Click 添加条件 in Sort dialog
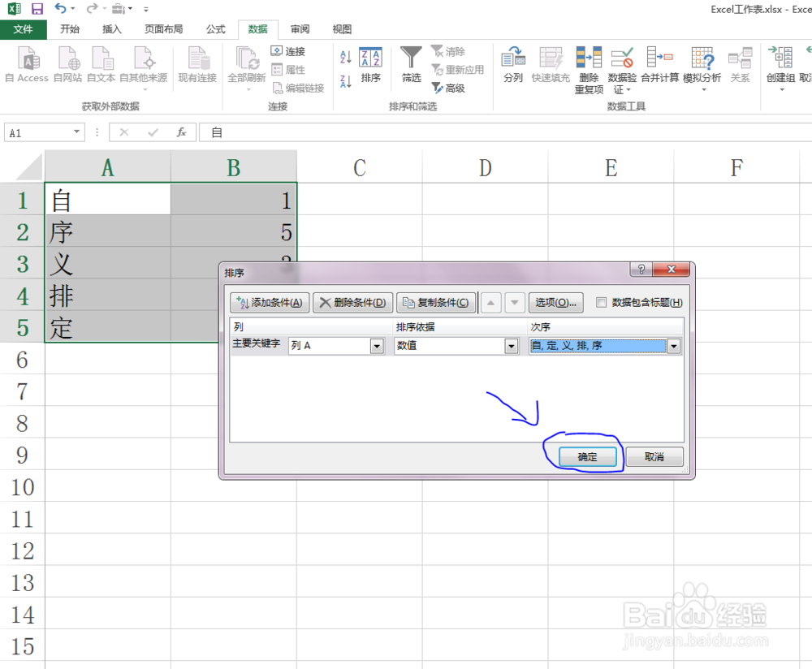This screenshot has height=669, width=812. tap(270, 302)
